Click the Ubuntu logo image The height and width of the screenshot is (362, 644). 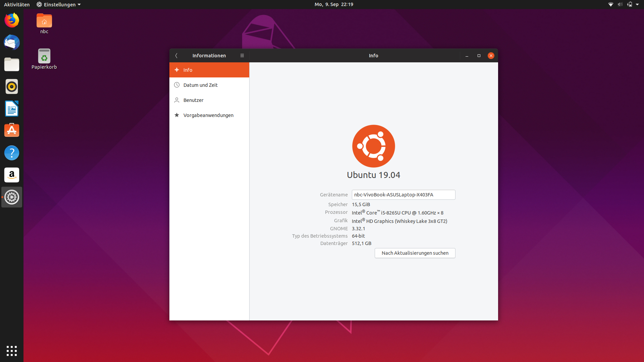click(x=373, y=146)
